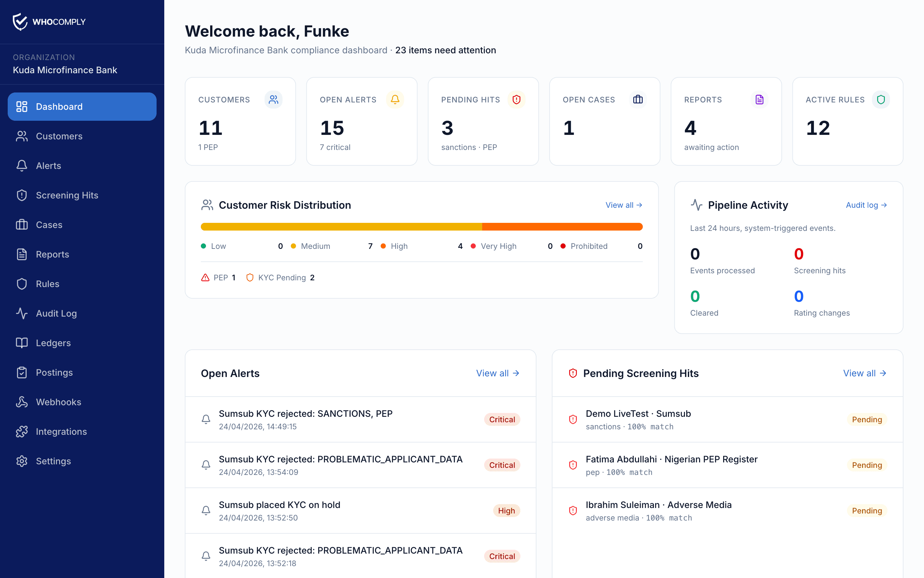
Task: Open Fatima Abdullahi Nigerian PEP Register hit
Action: (x=727, y=465)
